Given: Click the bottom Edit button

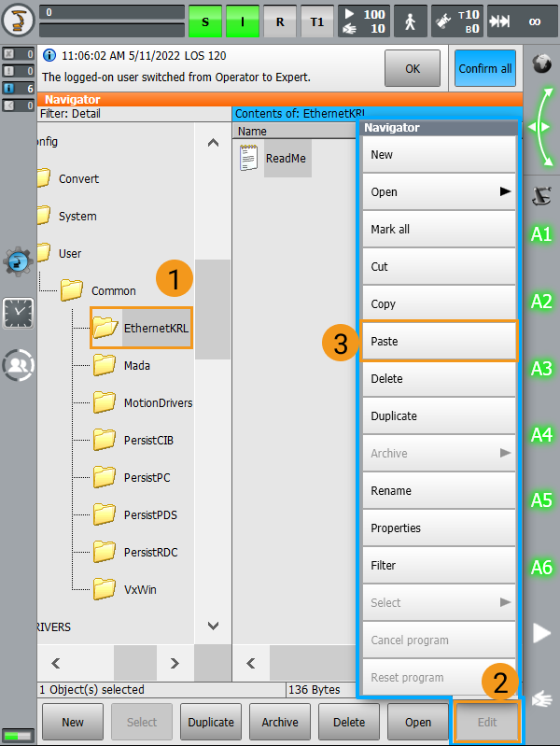Looking at the screenshot, I should (x=487, y=723).
